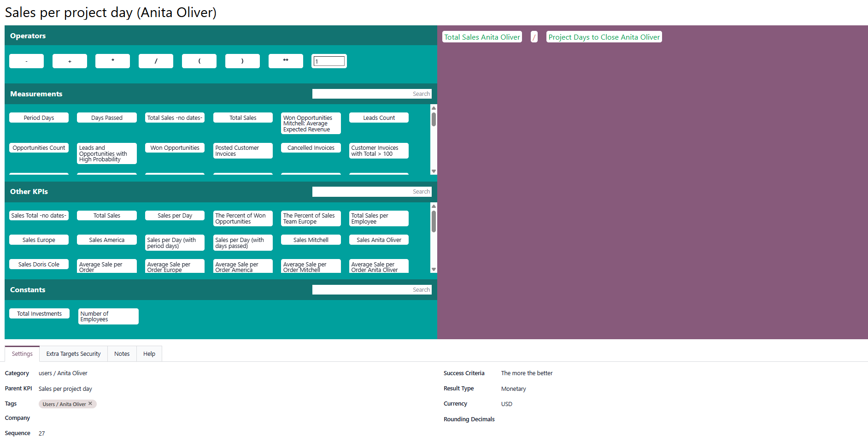The height and width of the screenshot is (442, 868).
Task: Insert the multiplication asterisk operator
Action: (112, 61)
